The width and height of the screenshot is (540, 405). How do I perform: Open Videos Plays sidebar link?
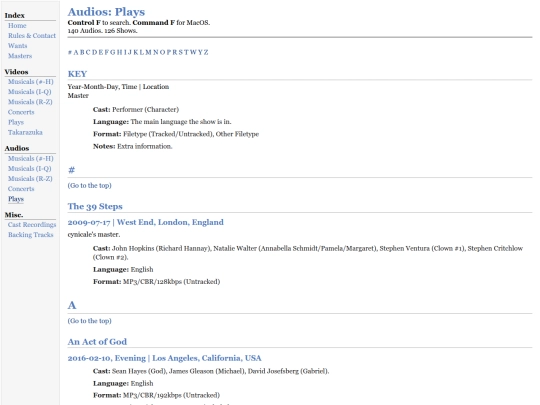(x=16, y=122)
